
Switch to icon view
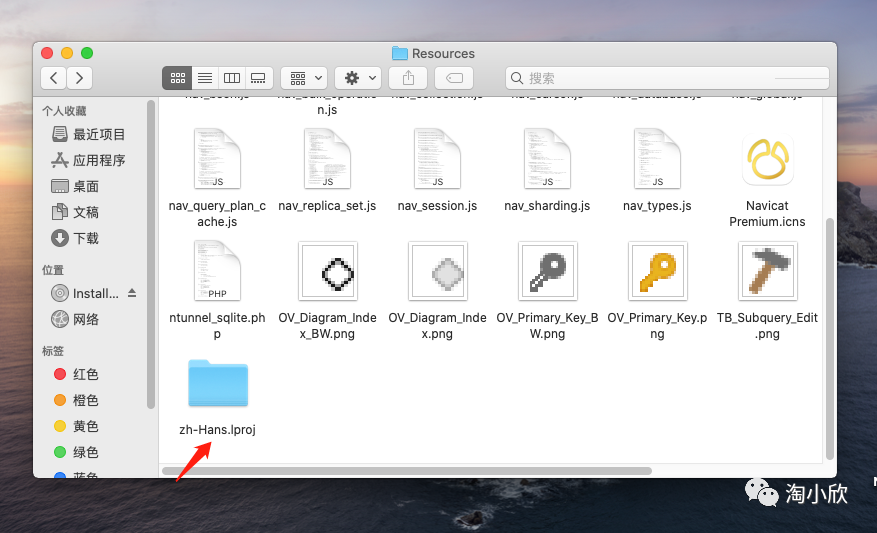point(177,78)
